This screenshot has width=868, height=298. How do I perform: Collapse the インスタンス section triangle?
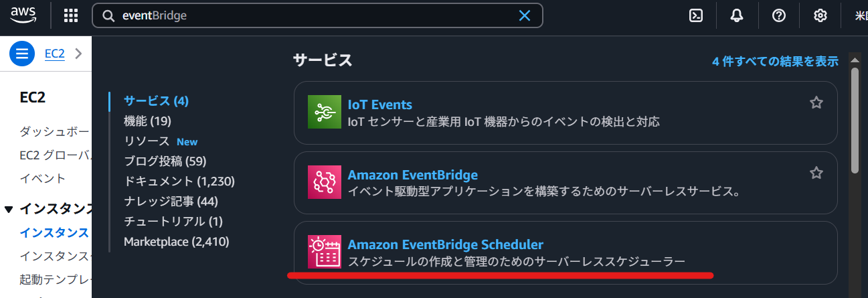(x=8, y=210)
